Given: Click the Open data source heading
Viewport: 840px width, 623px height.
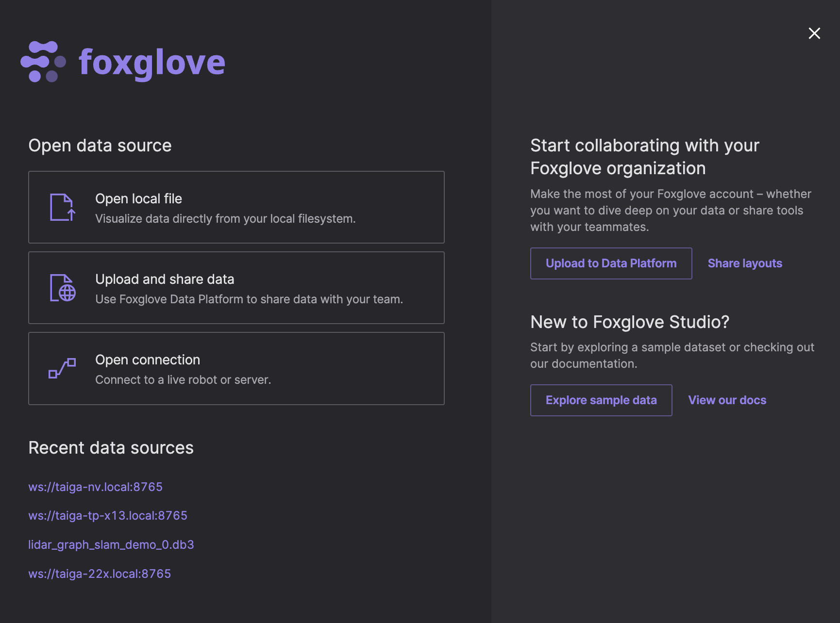Looking at the screenshot, I should point(100,146).
